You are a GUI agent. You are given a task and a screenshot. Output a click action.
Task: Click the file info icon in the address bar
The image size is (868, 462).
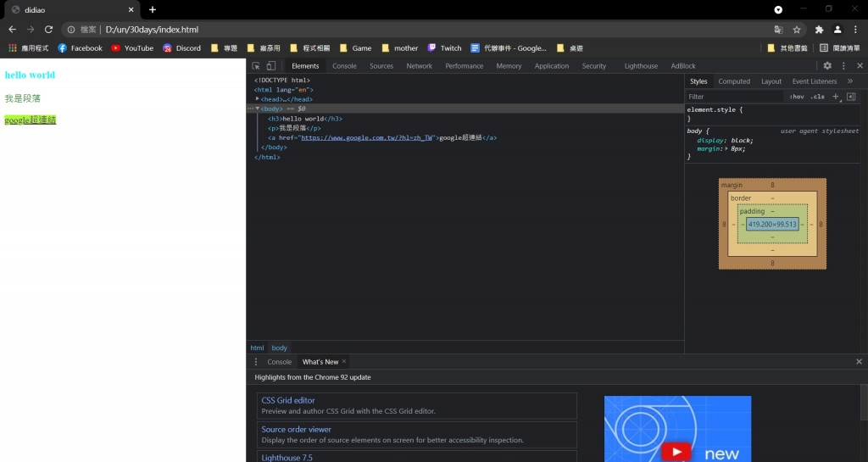click(71, 30)
